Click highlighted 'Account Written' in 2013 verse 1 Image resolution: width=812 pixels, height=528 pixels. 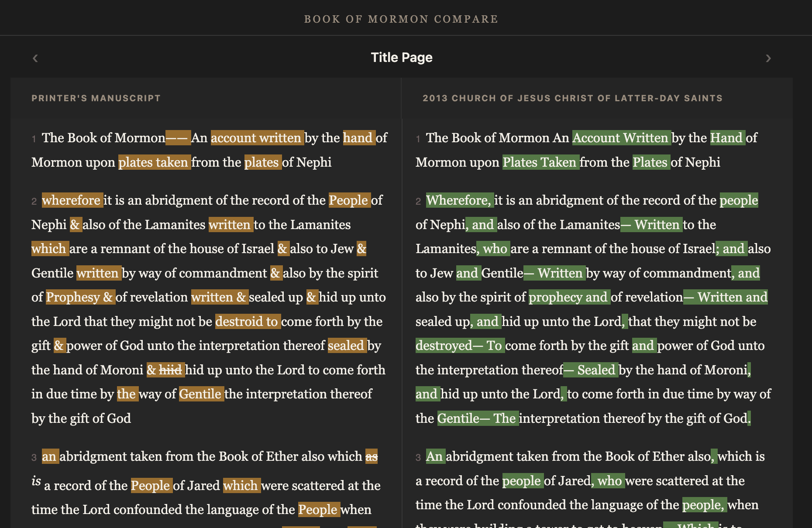click(622, 138)
